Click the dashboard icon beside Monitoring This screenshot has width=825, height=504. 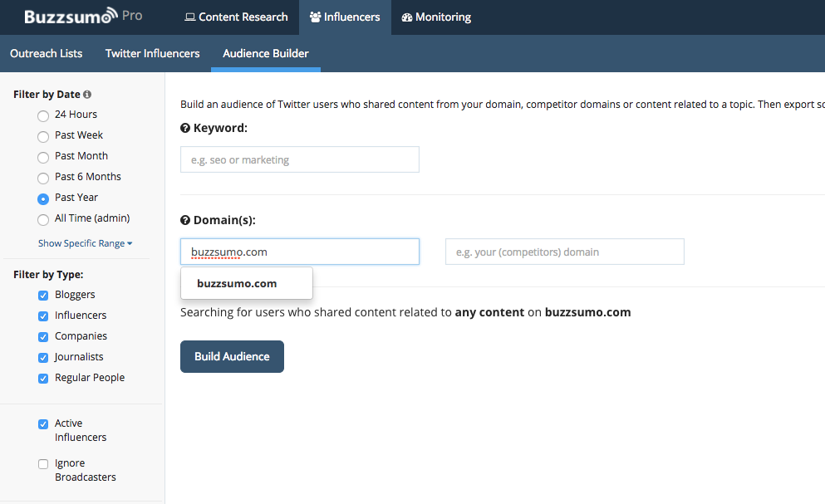click(x=407, y=17)
